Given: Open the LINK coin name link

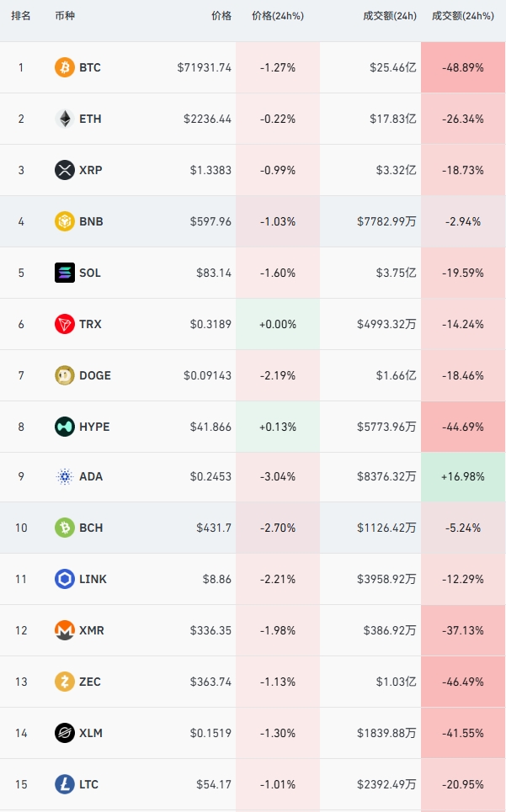Looking at the screenshot, I should pos(93,579).
